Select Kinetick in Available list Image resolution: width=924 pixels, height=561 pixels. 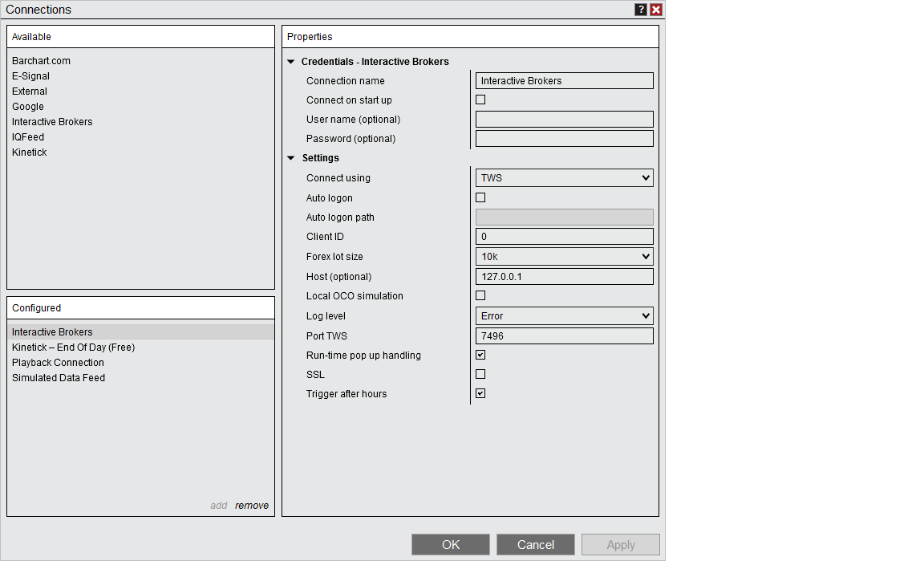click(30, 152)
